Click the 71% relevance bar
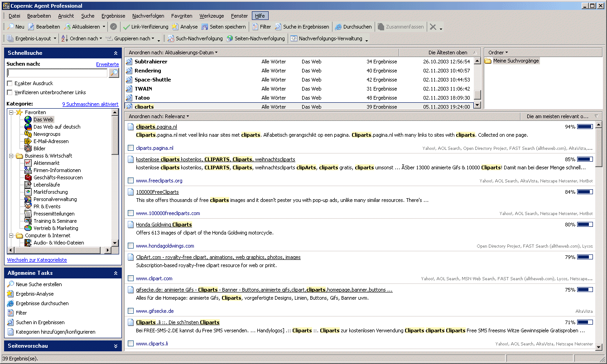This screenshot has height=364, width=607. click(x=585, y=322)
